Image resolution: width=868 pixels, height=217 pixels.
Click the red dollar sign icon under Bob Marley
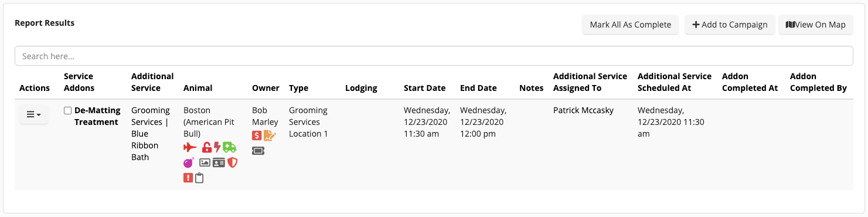coord(257,135)
